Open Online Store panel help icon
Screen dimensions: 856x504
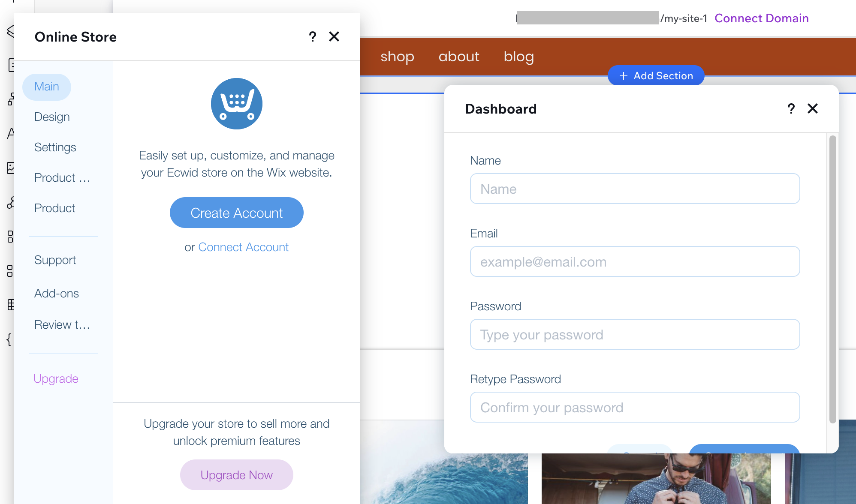point(313,37)
